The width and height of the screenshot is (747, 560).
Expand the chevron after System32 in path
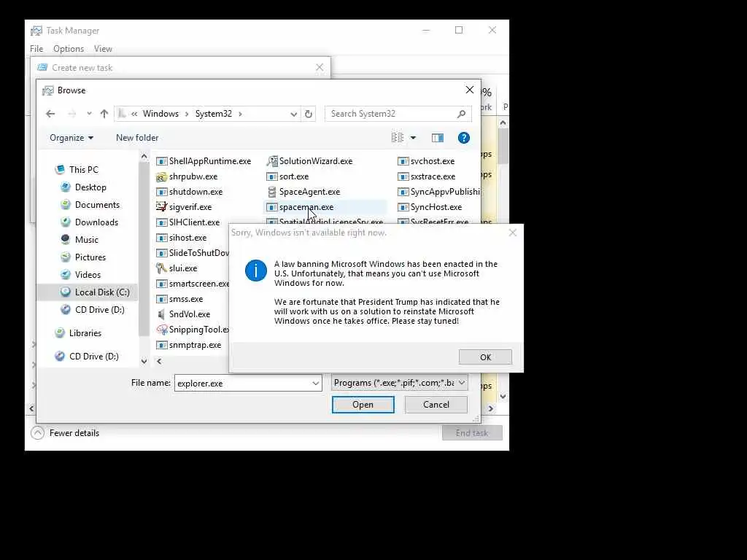(240, 114)
